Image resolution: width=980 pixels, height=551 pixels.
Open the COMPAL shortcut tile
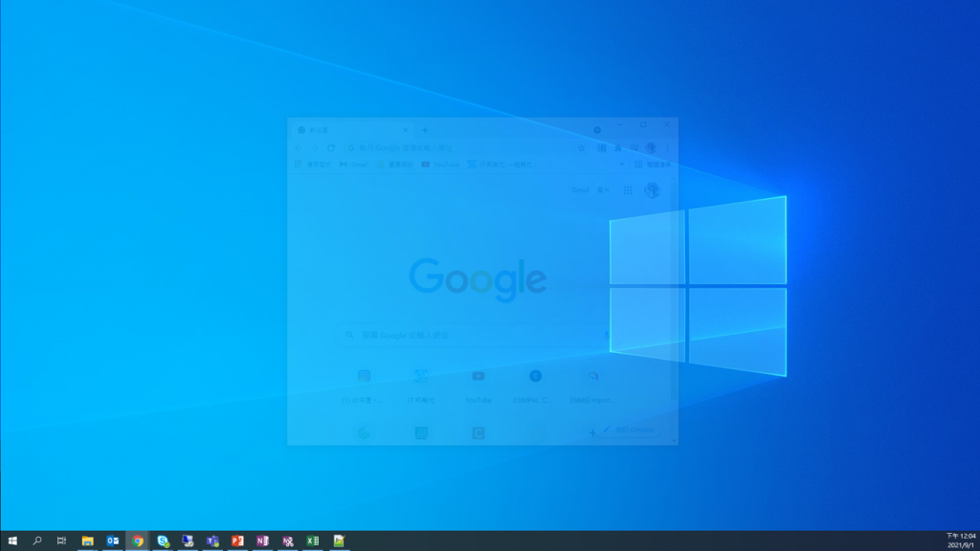click(x=535, y=386)
